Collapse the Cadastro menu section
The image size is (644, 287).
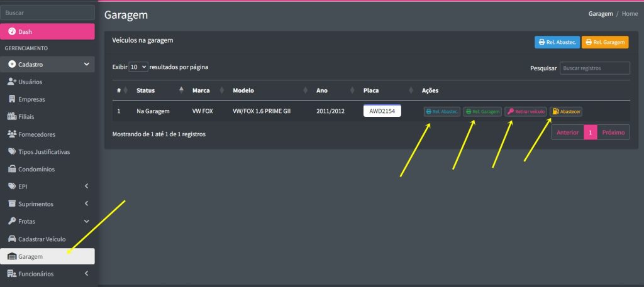click(86, 64)
